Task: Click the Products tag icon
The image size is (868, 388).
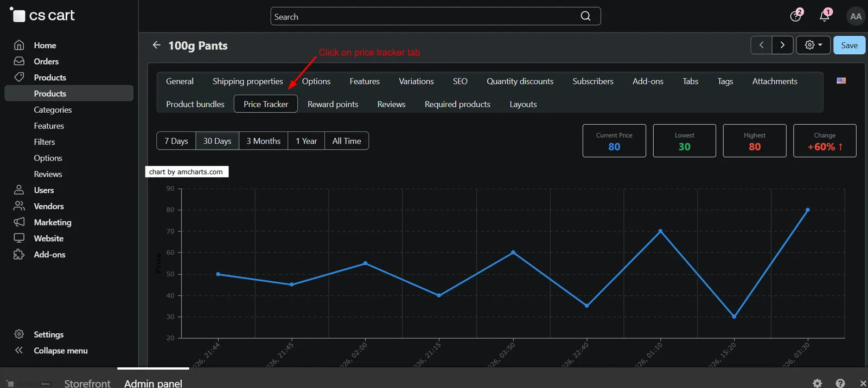Action: coord(19,77)
